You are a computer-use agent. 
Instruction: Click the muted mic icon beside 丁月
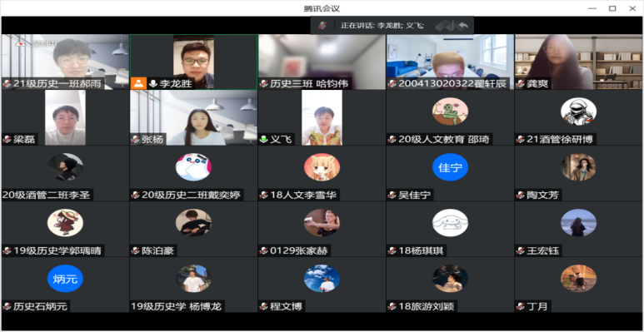tap(521, 306)
